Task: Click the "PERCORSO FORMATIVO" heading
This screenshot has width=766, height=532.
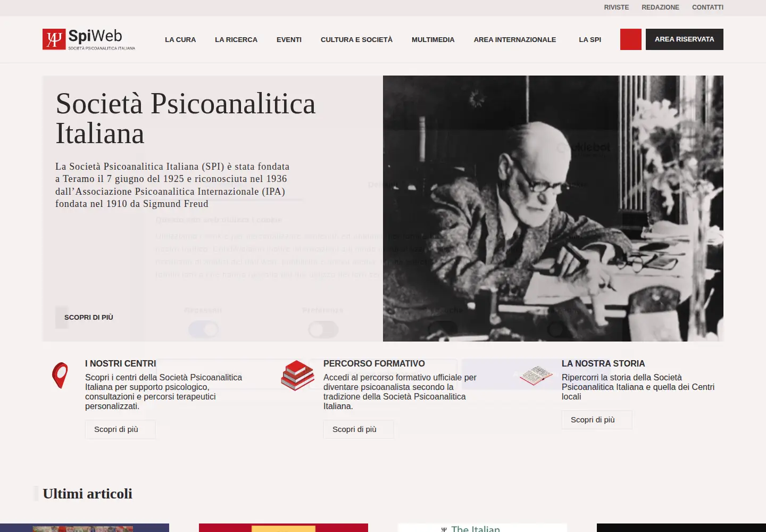Action: click(374, 363)
